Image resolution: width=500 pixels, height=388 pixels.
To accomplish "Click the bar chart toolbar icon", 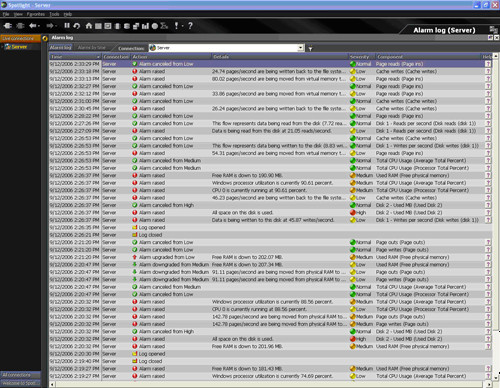I will 145,26.
